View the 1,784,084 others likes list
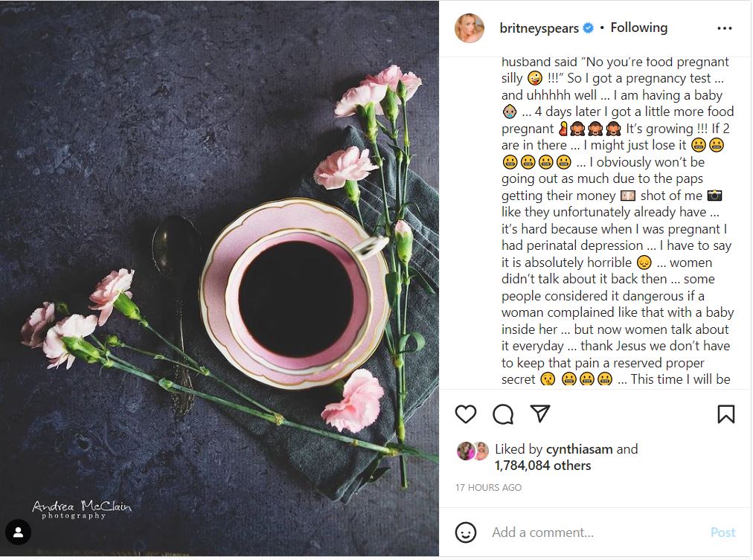 (x=542, y=466)
